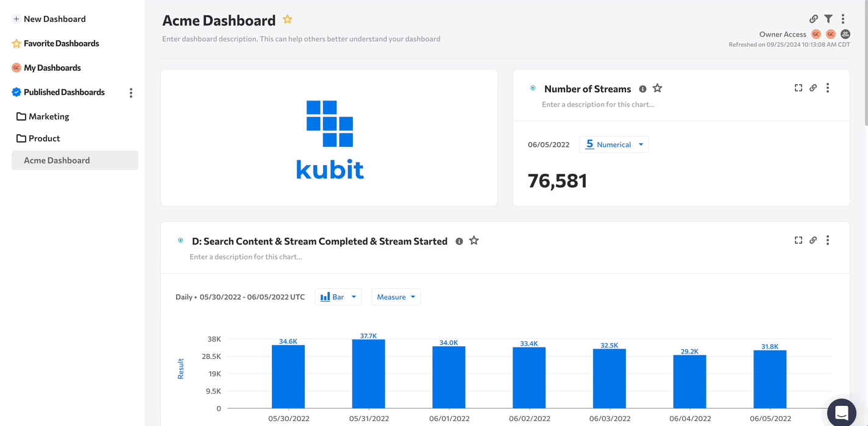The width and height of the screenshot is (868, 426).
Task: Click the 06/02/2022 bar labeled 33.4K
Action: point(529,378)
